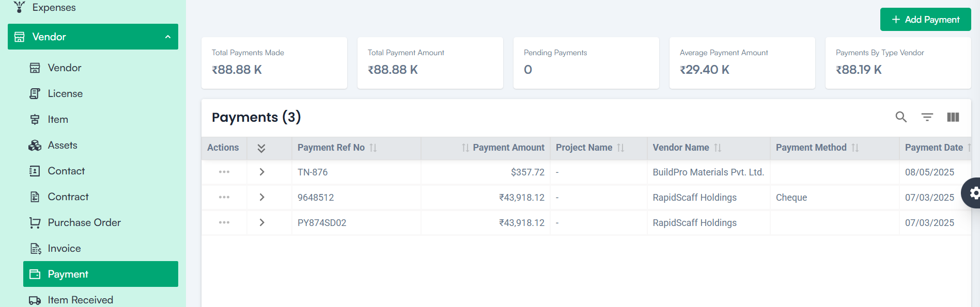Click date 07/03/2025 in PY874SD02 row
980x307 pixels.
tap(929, 223)
